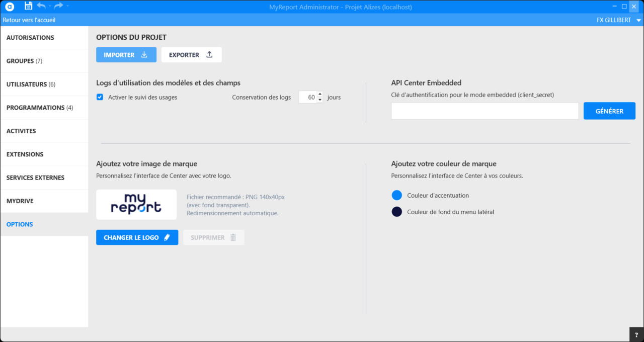Screen dimensions: 644x342
Task: Click the undo arrow icon
Action: (41, 6)
